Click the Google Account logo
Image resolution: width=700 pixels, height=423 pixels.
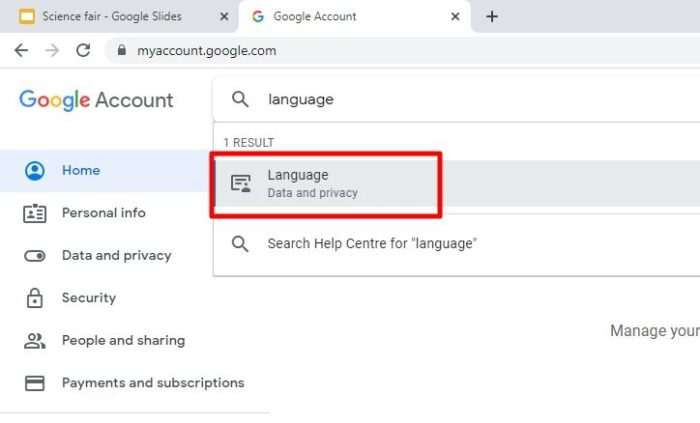point(96,100)
